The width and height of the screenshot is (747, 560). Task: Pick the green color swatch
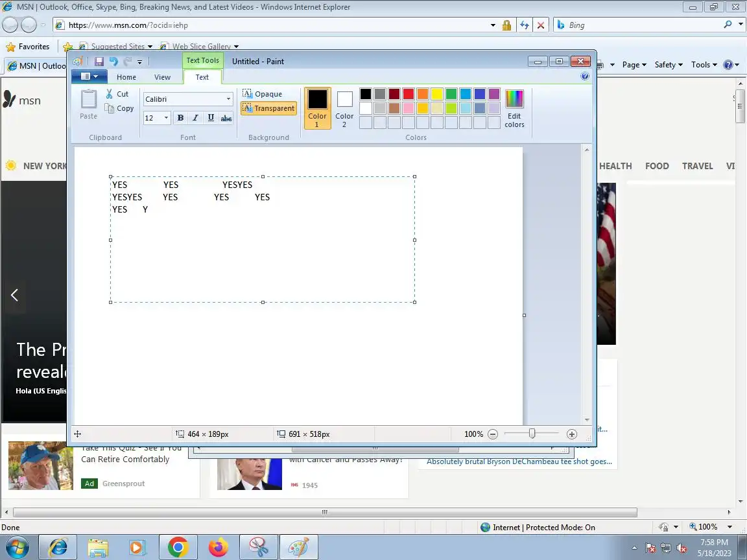[x=451, y=94]
